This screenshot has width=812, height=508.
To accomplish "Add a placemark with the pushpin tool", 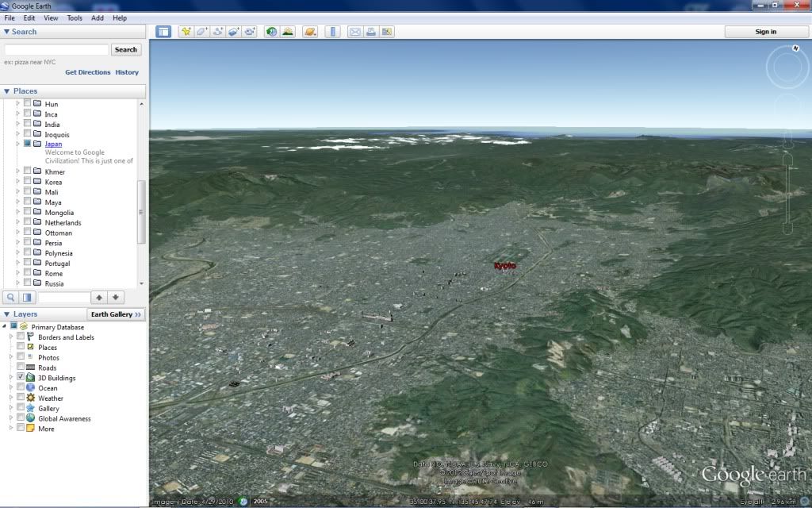I will (x=186, y=32).
